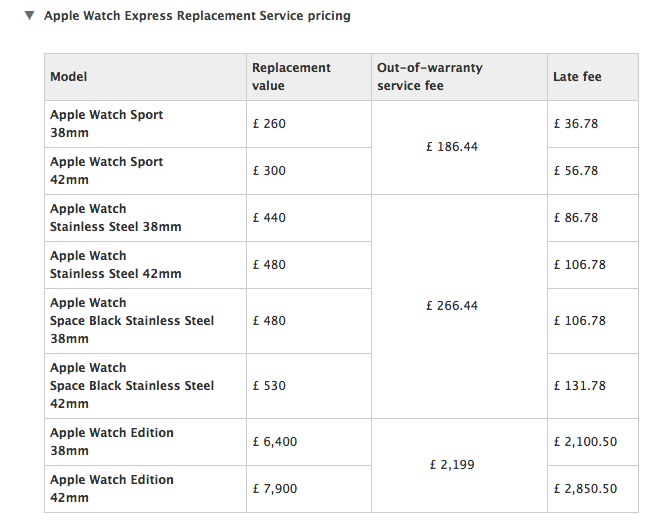Click the £ 2,199 service fee
Image resolution: width=652 pixels, height=527 pixels.
pyautogui.click(x=452, y=465)
